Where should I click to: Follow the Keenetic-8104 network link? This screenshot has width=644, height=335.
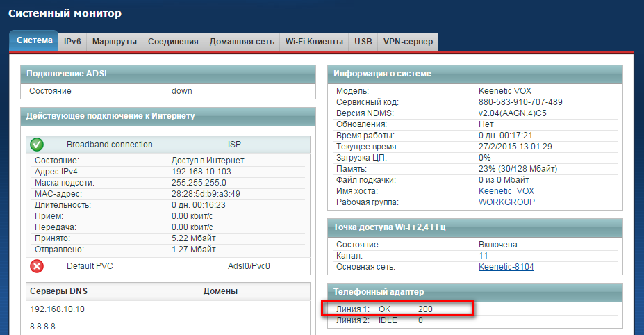[x=506, y=267]
